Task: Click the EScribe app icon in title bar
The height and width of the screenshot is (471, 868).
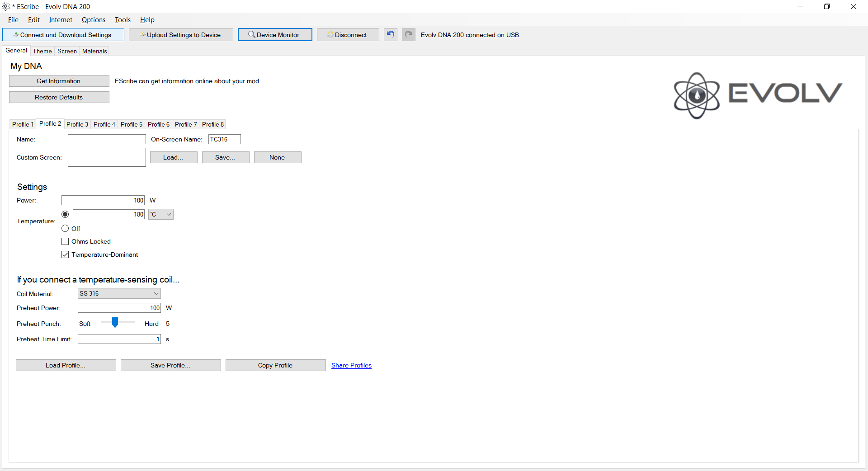Action: point(6,6)
